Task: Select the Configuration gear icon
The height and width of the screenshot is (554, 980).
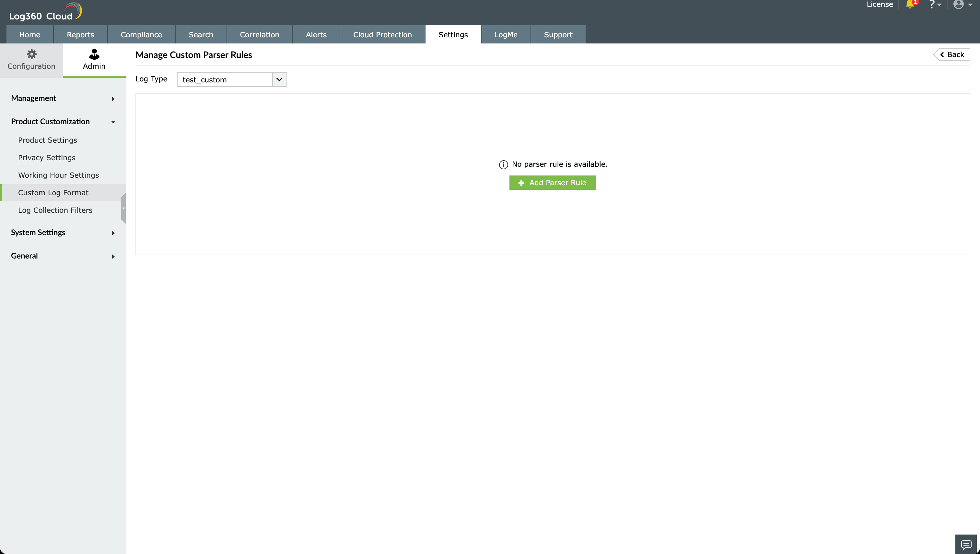Action: pyautogui.click(x=31, y=54)
